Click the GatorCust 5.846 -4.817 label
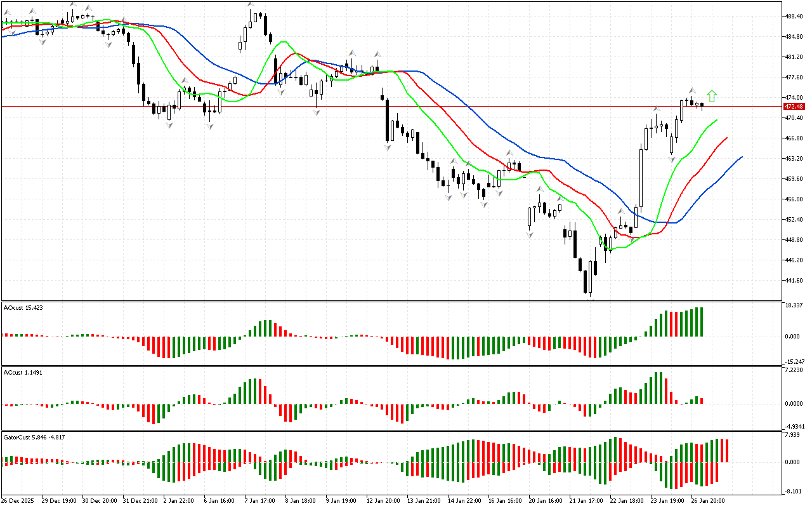The image size is (812, 508). point(34,437)
